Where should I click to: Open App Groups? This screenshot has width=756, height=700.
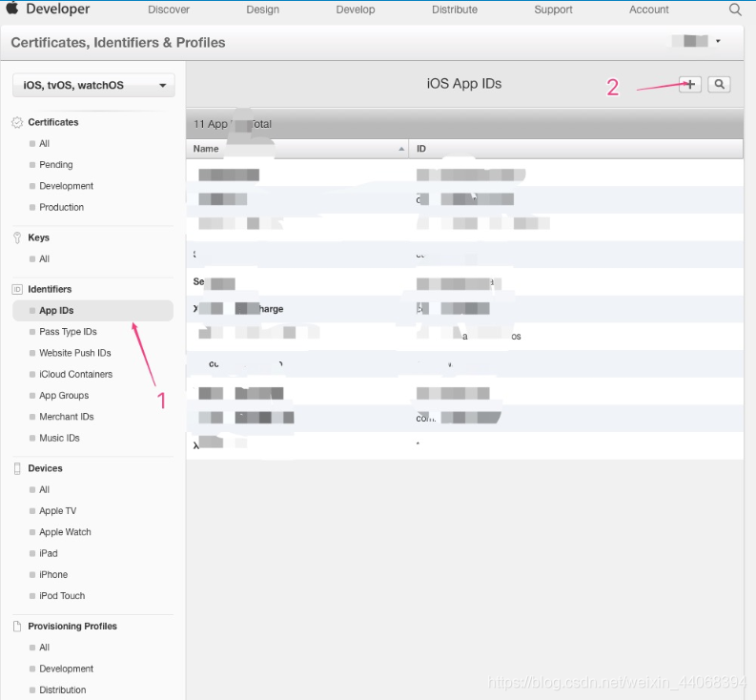click(x=64, y=396)
